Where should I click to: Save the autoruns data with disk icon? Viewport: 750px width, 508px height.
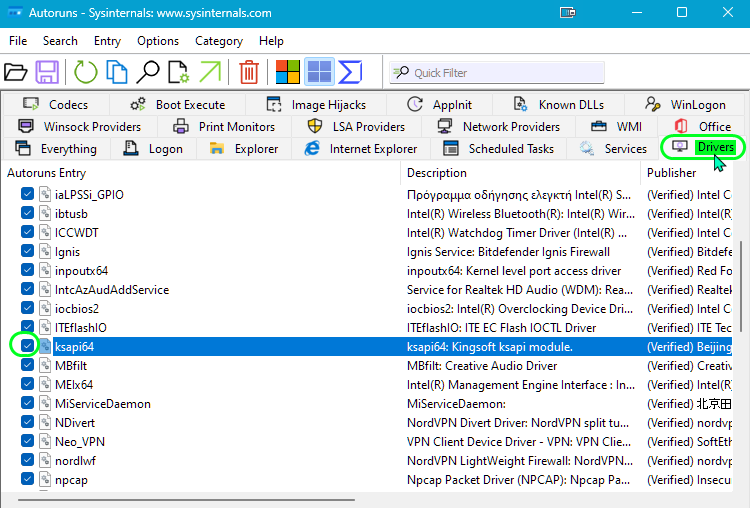coord(47,73)
